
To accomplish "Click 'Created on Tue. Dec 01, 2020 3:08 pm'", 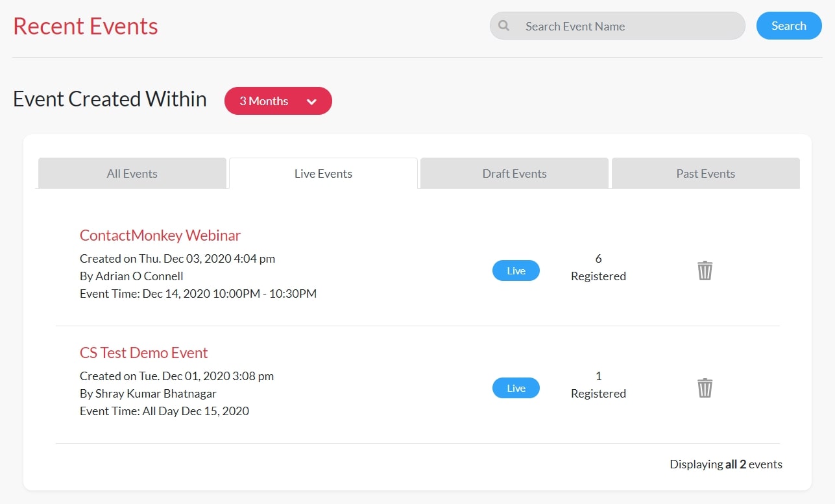I will point(176,376).
